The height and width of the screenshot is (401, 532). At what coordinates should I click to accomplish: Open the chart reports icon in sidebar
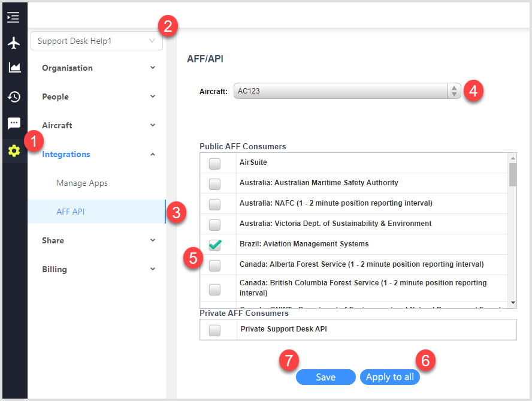13,68
